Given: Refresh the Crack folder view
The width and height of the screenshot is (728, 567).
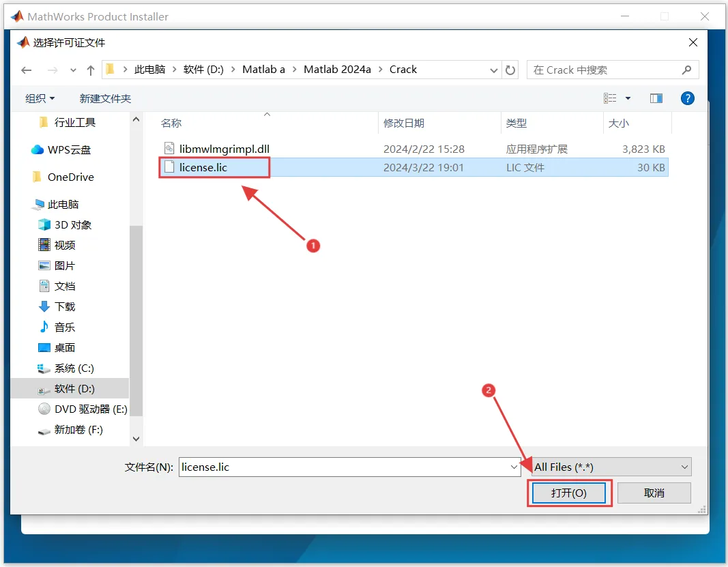Looking at the screenshot, I should tap(510, 70).
